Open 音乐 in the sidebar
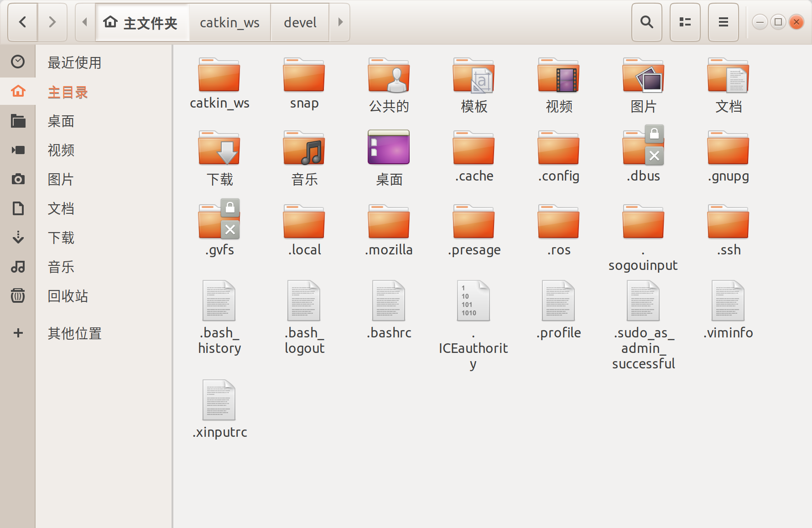The width and height of the screenshot is (812, 528). pyautogui.click(x=86, y=267)
